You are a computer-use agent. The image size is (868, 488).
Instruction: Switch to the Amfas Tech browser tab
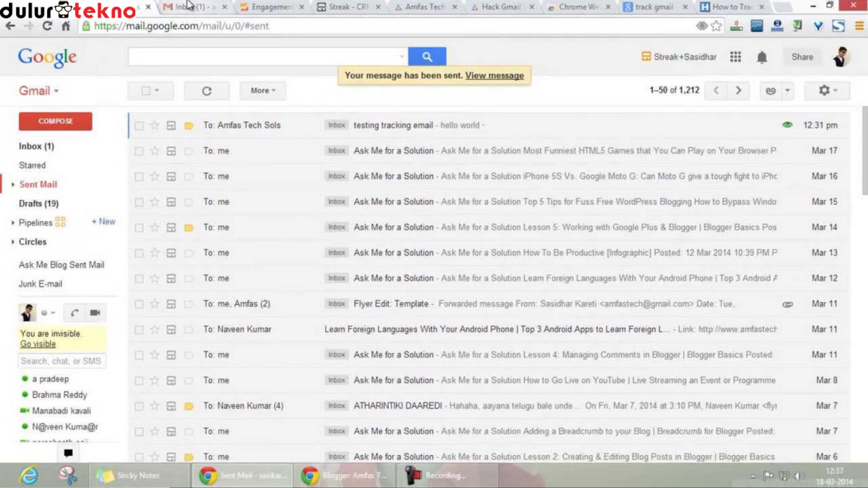click(424, 7)
